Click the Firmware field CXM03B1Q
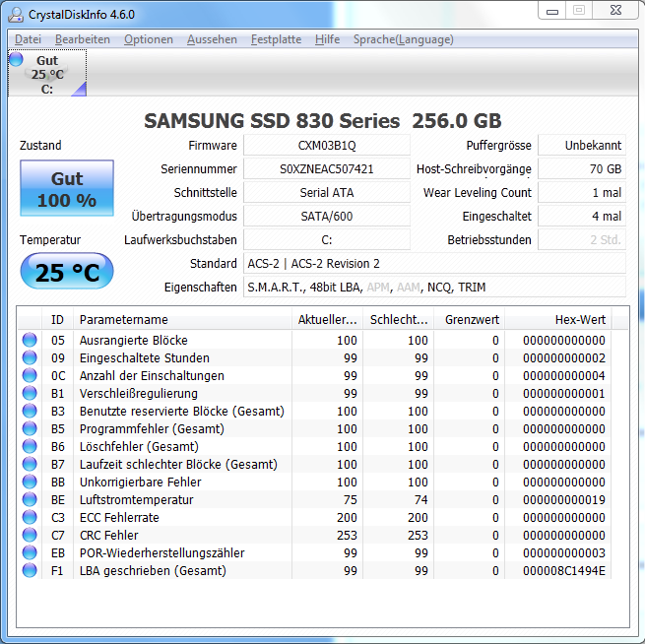The width and height of the screenshot is (645, 644). [x=327, y=145]
